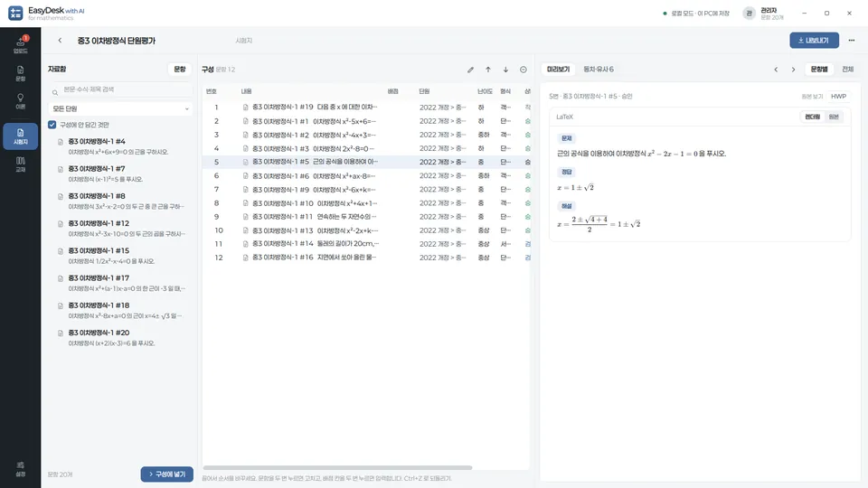The width and height of the screenshot is (868, 488).
Task: Click the HWP original view button
Action: [838, 97]
